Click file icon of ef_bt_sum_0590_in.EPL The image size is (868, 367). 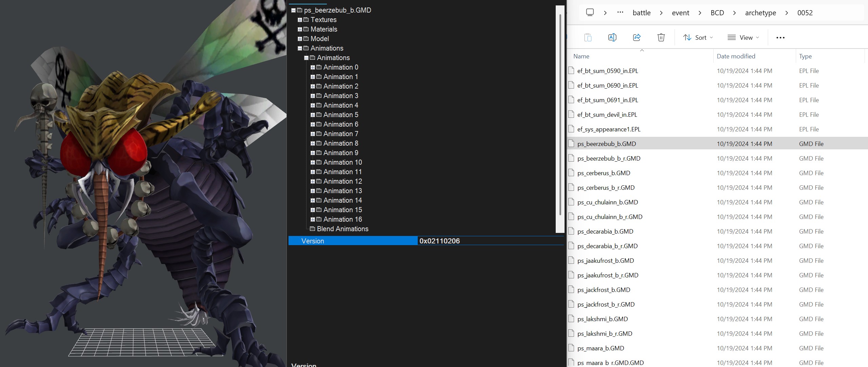click(571, 71)
